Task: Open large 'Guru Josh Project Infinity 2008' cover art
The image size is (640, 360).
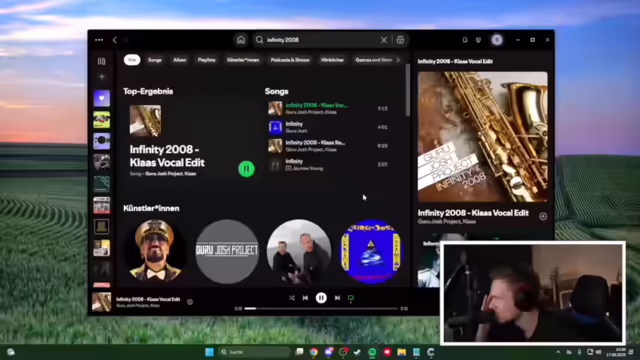Action: (482, 137)
